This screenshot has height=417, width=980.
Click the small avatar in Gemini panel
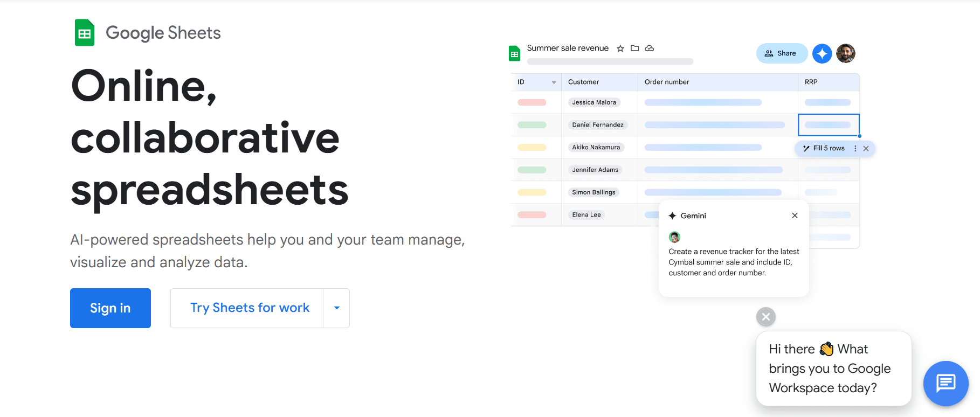click(674, 237)
